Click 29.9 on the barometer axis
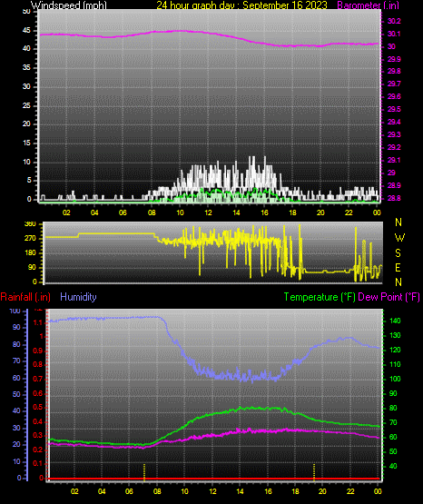The height and width of the screenshot is (504, 423). [394, 59]
